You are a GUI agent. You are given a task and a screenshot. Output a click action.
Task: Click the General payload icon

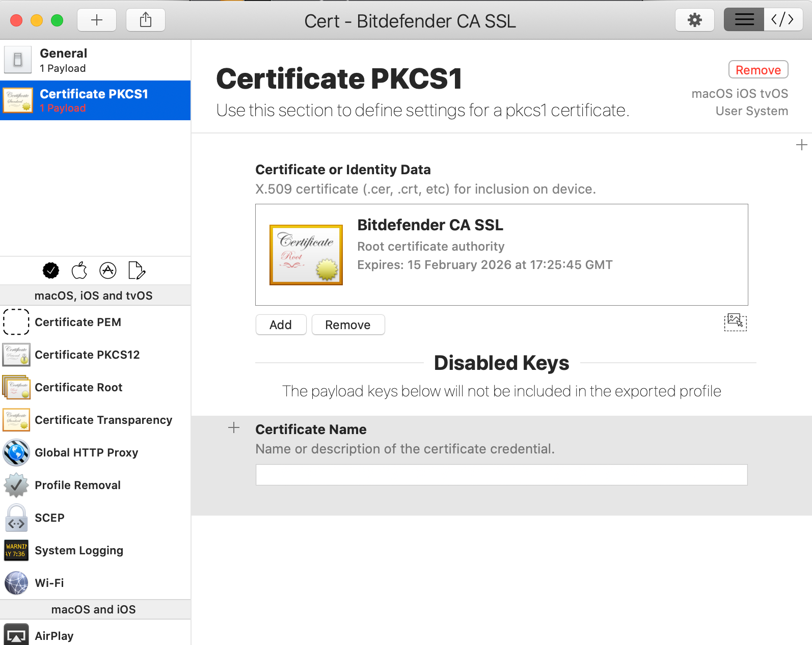18,60
